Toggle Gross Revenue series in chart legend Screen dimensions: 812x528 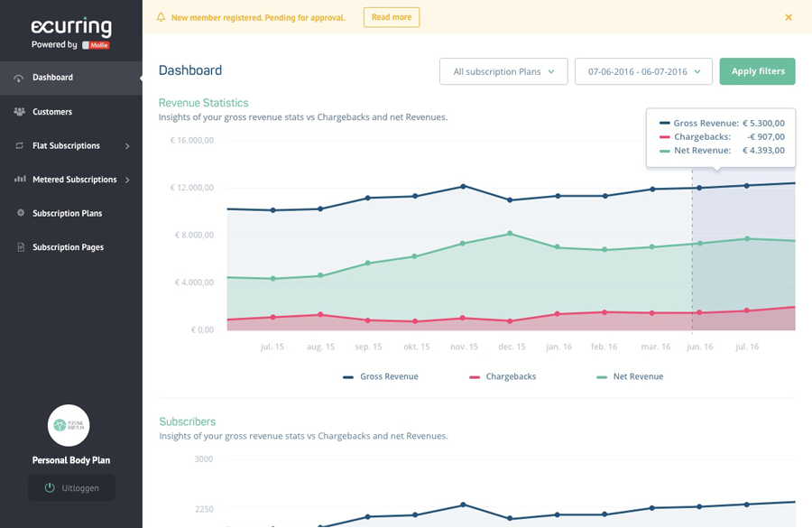tap(380, 376)
